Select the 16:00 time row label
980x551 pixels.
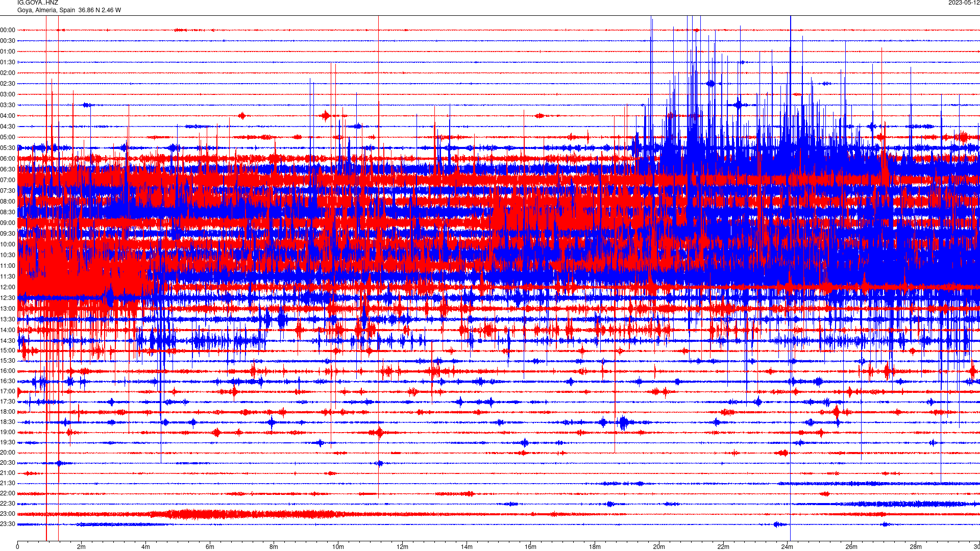(x=8, y=371)
